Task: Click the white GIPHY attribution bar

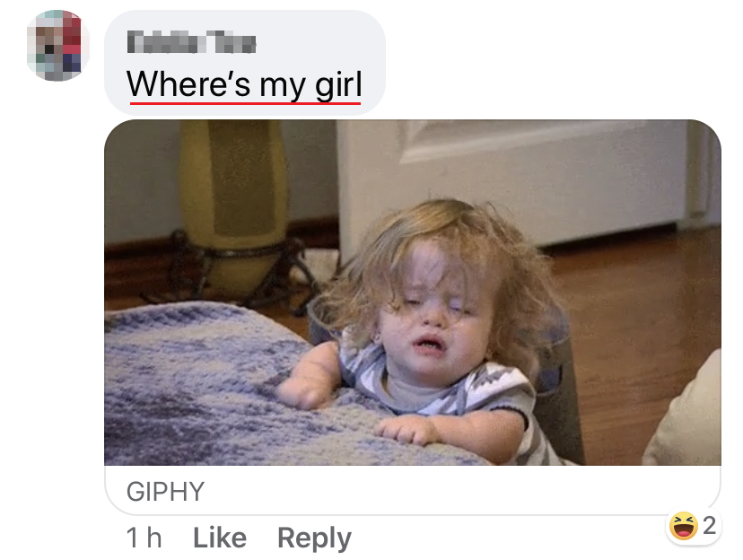Action: (x=413, y=490)
